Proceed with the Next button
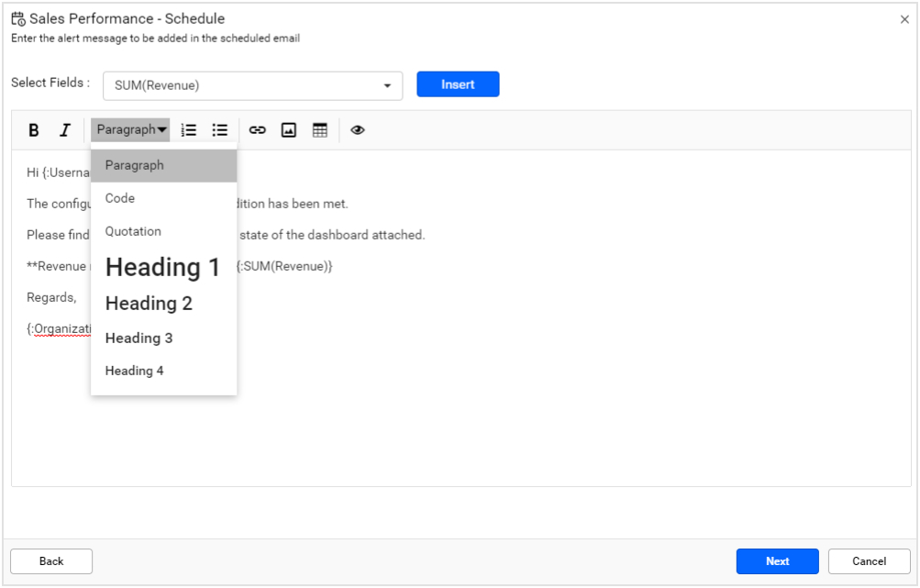Image resolution: width=920 pixels, height=588 pixels. (x=776, y=560)
